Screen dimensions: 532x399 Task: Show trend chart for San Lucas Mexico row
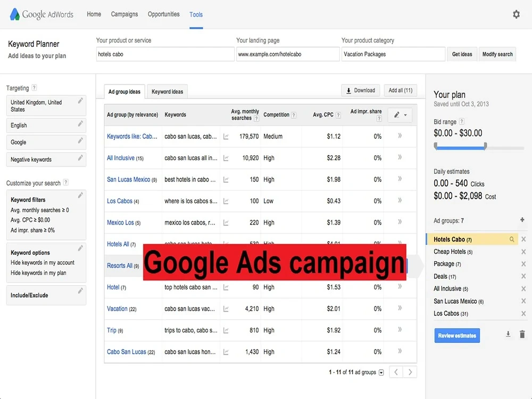226,180
